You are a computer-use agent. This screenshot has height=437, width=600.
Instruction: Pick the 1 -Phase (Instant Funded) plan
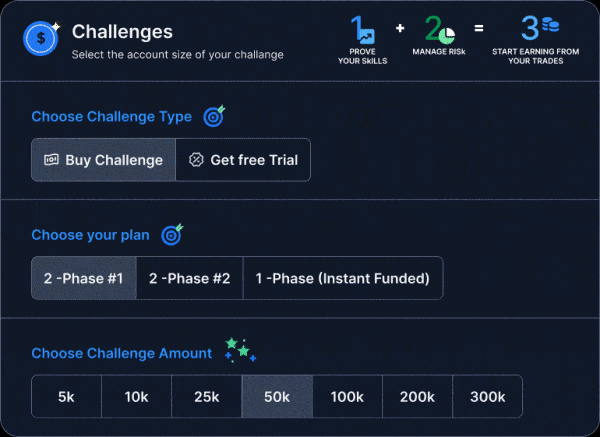click(343, 278)
